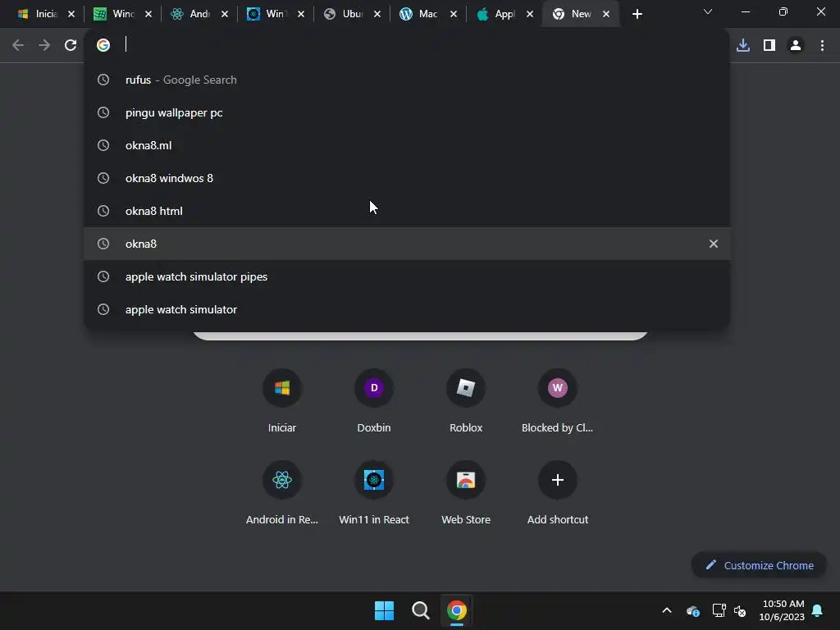Viewport: 840px width, 630px height.
Task: Go forward with the forward arrow
Action: point(44,45)
